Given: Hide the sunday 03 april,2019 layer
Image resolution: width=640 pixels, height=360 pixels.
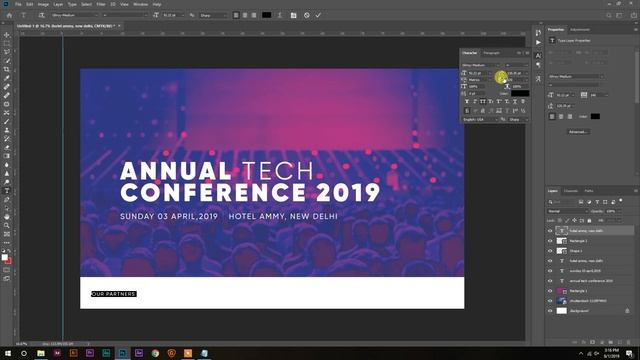Looking at the screenshot, I should tap(550, 271).
